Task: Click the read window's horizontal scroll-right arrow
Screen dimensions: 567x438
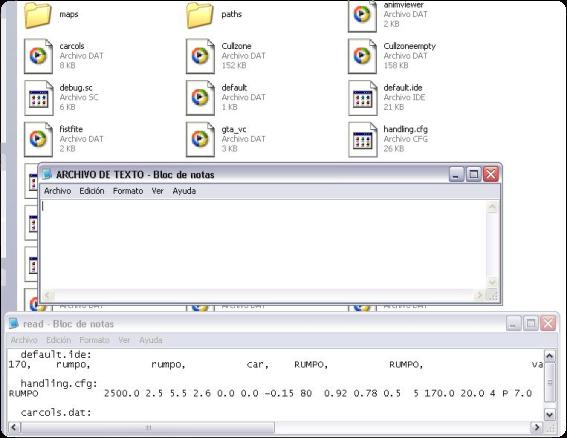Action: [x=537, y=428]
